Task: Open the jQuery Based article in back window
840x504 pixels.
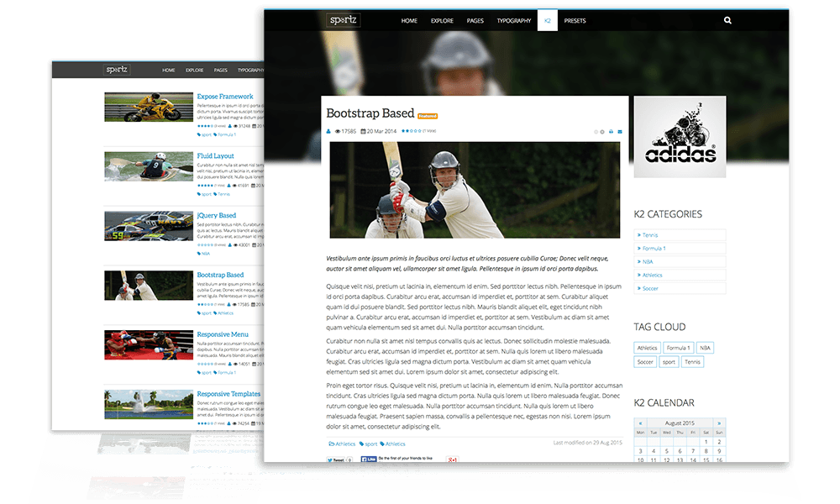Action: [217, 215]
